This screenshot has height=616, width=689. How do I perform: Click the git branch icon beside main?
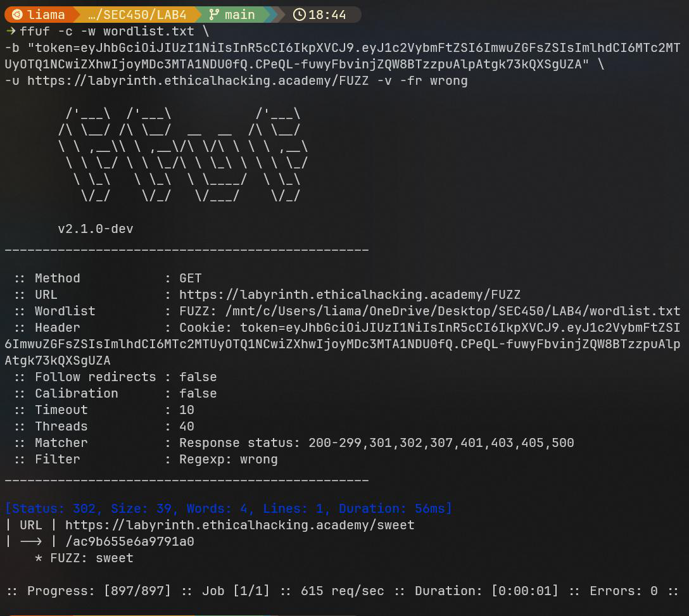pyautogui.click(x=213, y=15)
